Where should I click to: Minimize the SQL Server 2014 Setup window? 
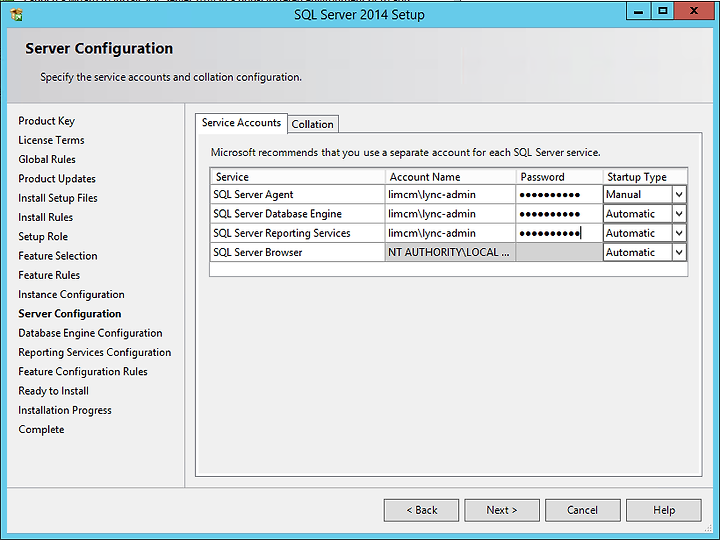tap(638, 11)
